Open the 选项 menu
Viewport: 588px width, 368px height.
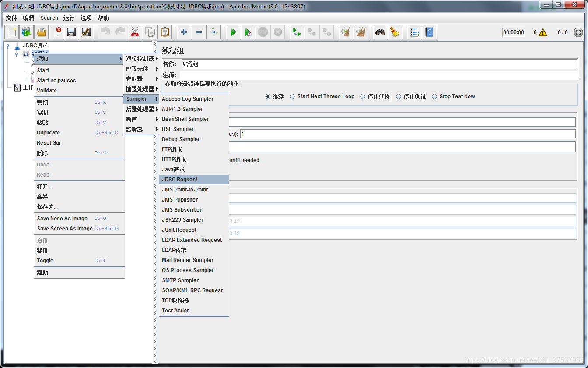coord(86,18)
